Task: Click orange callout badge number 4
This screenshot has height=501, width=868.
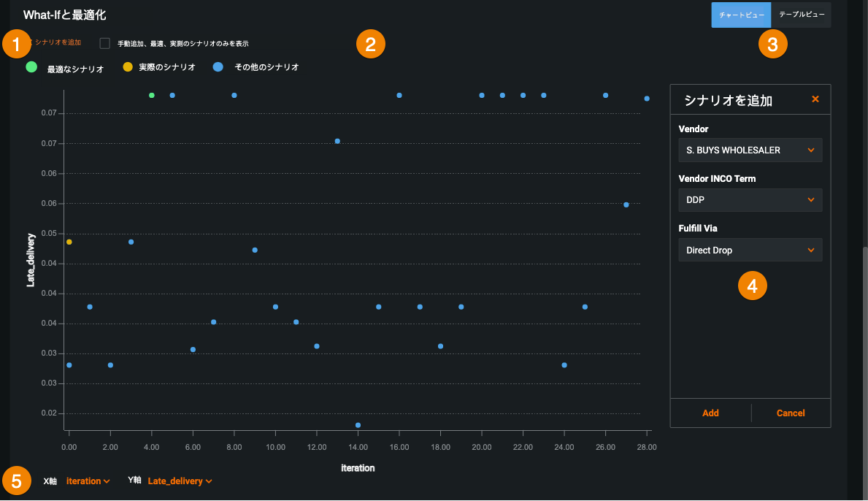Action: coord(753,286)
